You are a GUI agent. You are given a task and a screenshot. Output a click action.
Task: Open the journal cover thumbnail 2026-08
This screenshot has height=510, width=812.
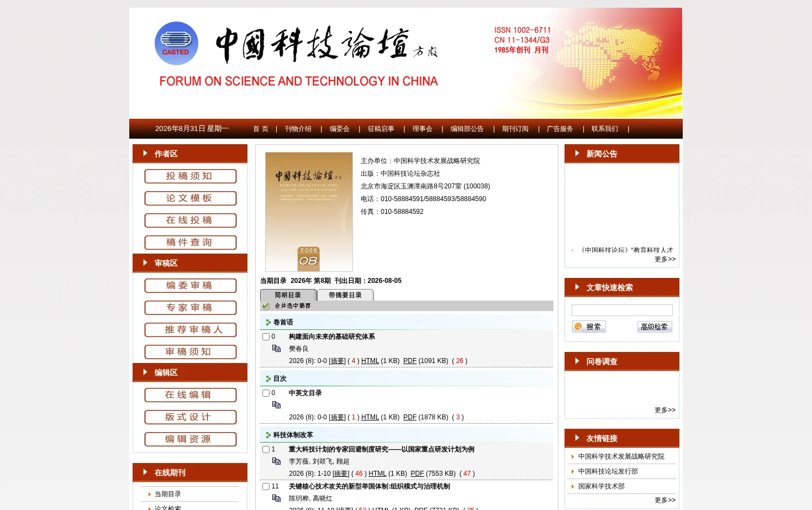[309, 212]
